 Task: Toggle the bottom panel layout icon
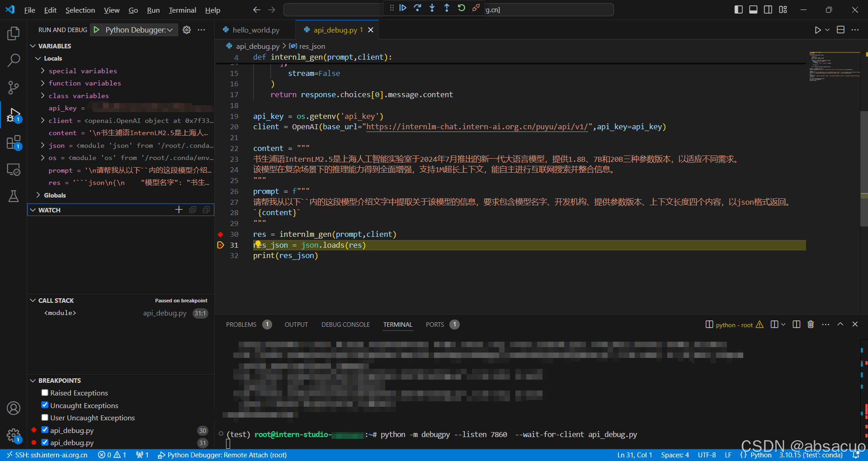click(753, 9)
